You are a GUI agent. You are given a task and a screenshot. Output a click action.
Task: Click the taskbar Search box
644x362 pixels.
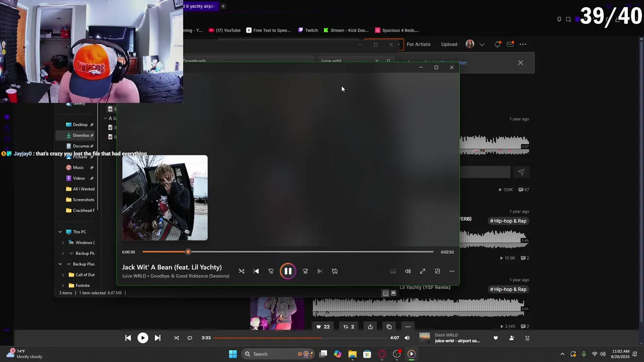tap(278, 354)
